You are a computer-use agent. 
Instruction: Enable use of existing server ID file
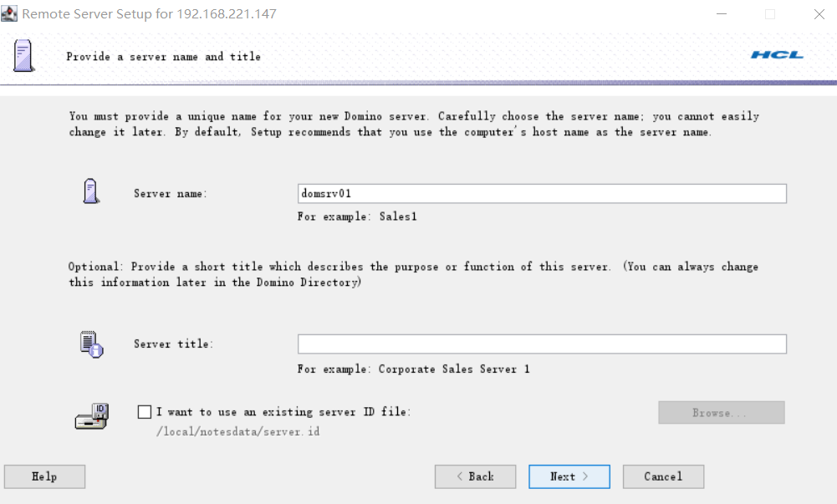144,412
